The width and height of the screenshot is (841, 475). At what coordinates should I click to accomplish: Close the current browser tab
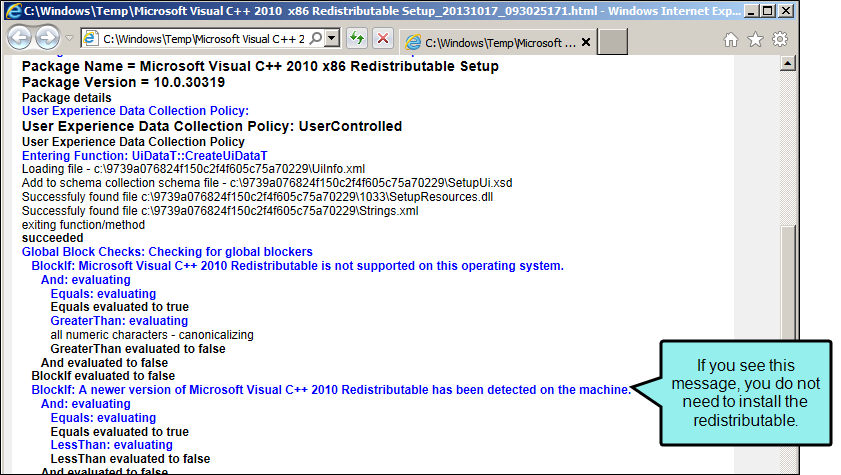586,42
